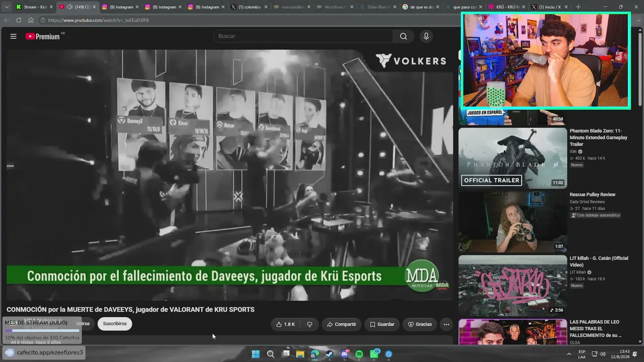This screenshot has height=362, width=644.
Task: Open the notification bell in system tray
Action: pyautogui.click(x=635, y=354)
